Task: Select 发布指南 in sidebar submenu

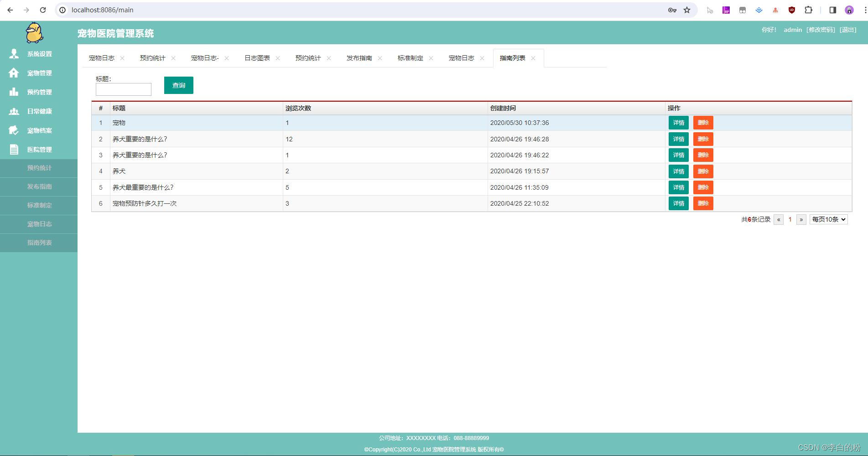Action: pyautogui.click(x=39, y=187)
